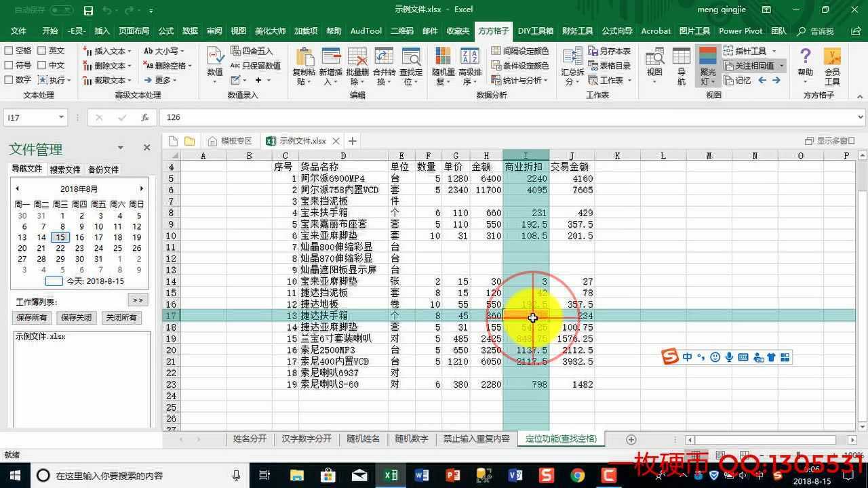868x488 pixels.
Task: Open the 数据 ribbon tab
Action: point(191,31)
